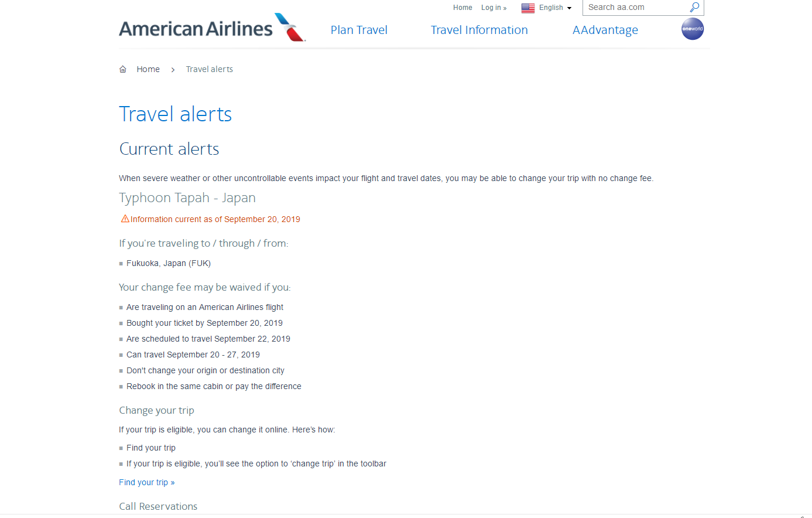
Task: Open the Plan Travel menu
Action: pyautogui.click(x=359, y=30)
